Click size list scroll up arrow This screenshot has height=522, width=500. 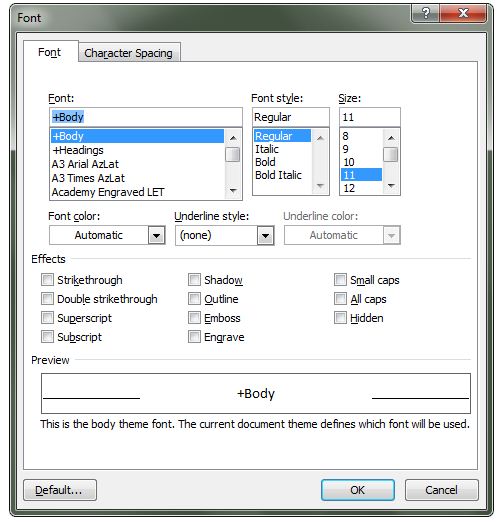[391, 138]
